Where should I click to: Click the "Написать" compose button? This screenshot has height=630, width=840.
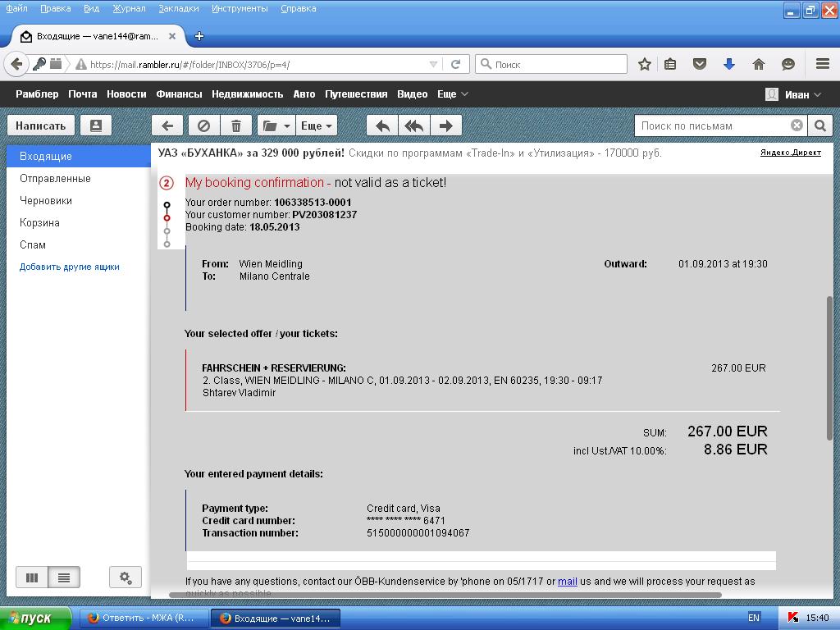pos(40,126)
